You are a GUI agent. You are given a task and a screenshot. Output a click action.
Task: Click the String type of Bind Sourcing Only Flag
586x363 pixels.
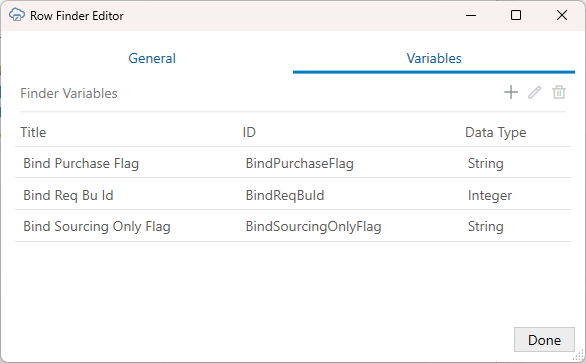(486, 227)
